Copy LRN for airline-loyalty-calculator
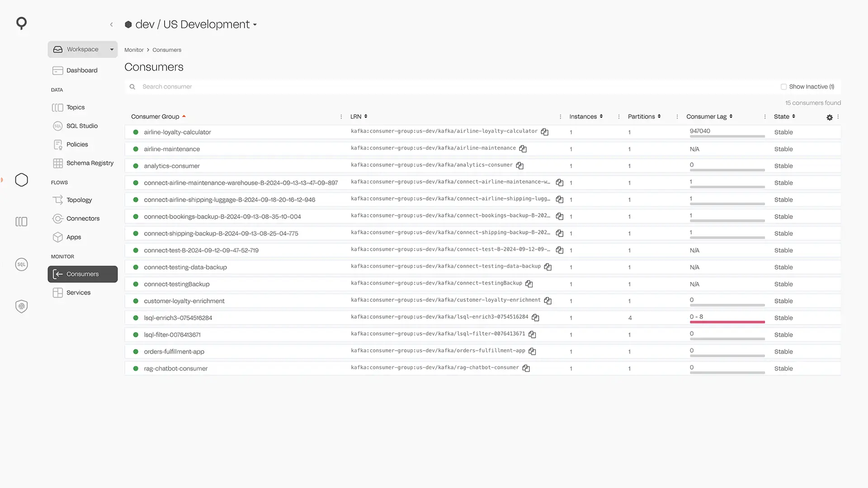The width and height of the screenshot is (868, 488). pyautogui.click(x=545, y=132)
